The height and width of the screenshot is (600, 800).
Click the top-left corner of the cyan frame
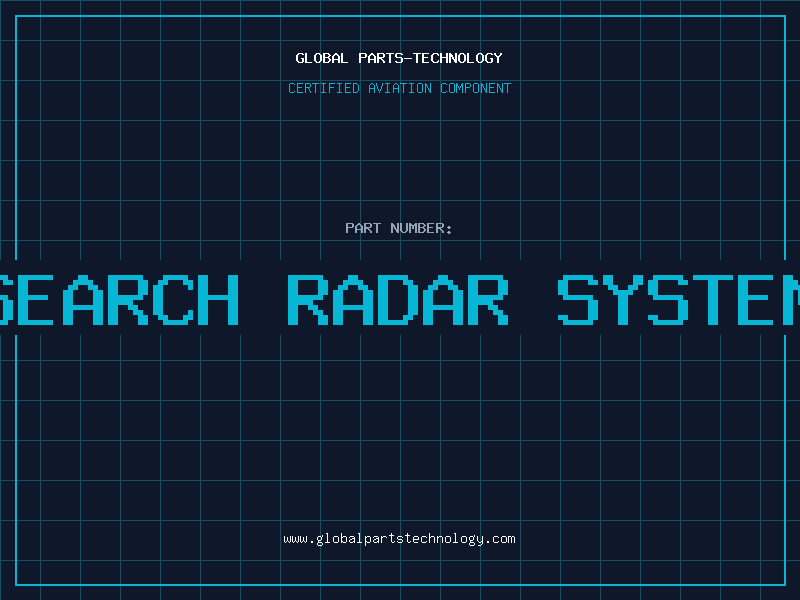[x=16, y=16]
